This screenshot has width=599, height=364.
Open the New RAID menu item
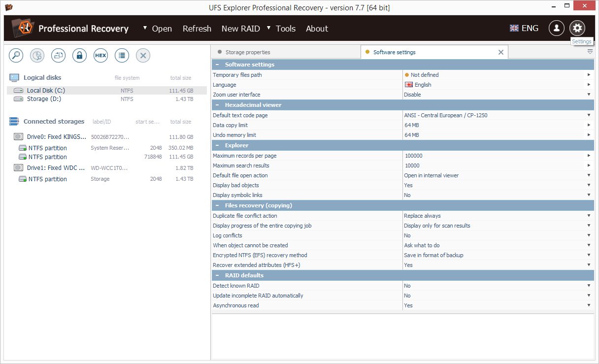pos(241,29)
